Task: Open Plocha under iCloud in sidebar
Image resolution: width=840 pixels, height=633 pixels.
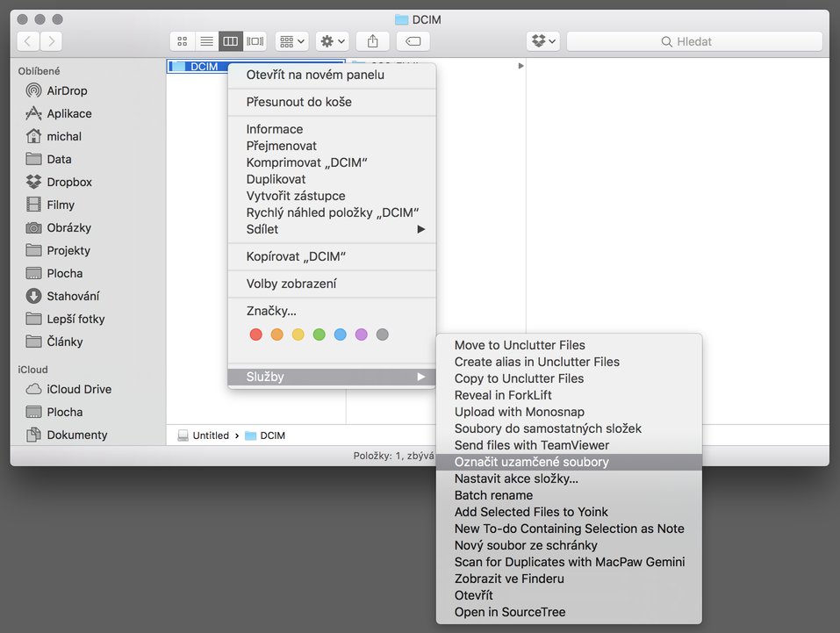Action: [54, 412]
